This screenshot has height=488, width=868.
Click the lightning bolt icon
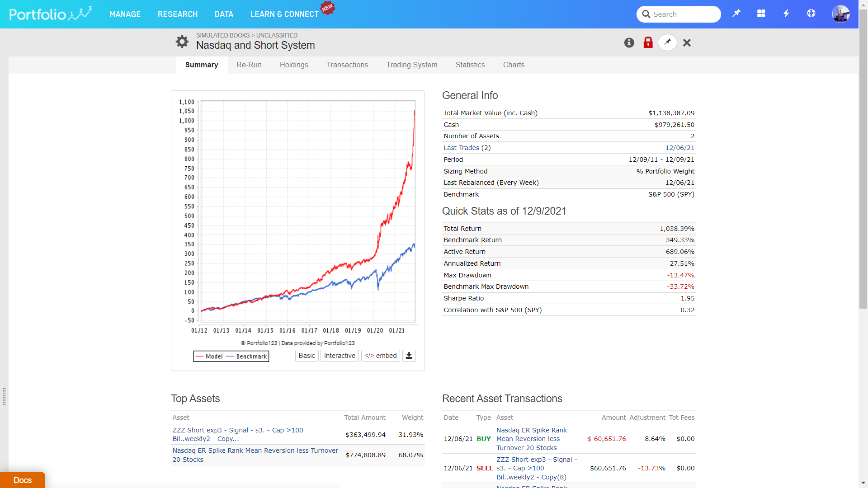pyautogui.click(x=786, y=14)
